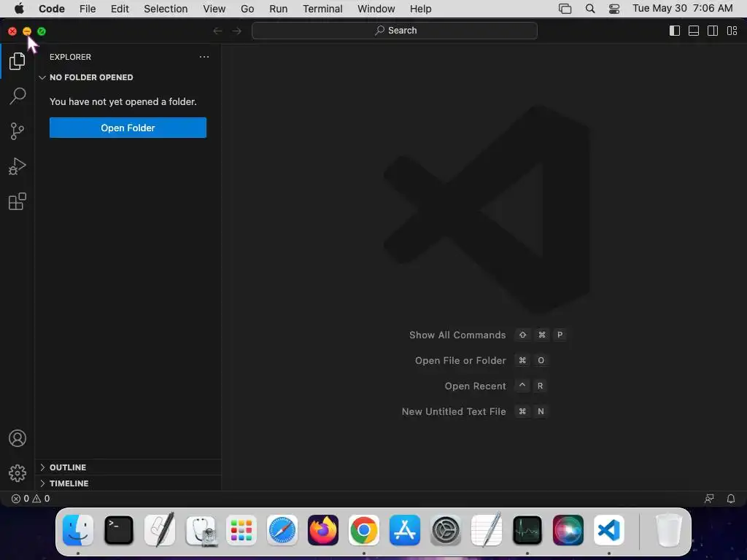Open the File menu
Image resolution: width=747 pixels, height=560 pixels.
click(88, 9)
